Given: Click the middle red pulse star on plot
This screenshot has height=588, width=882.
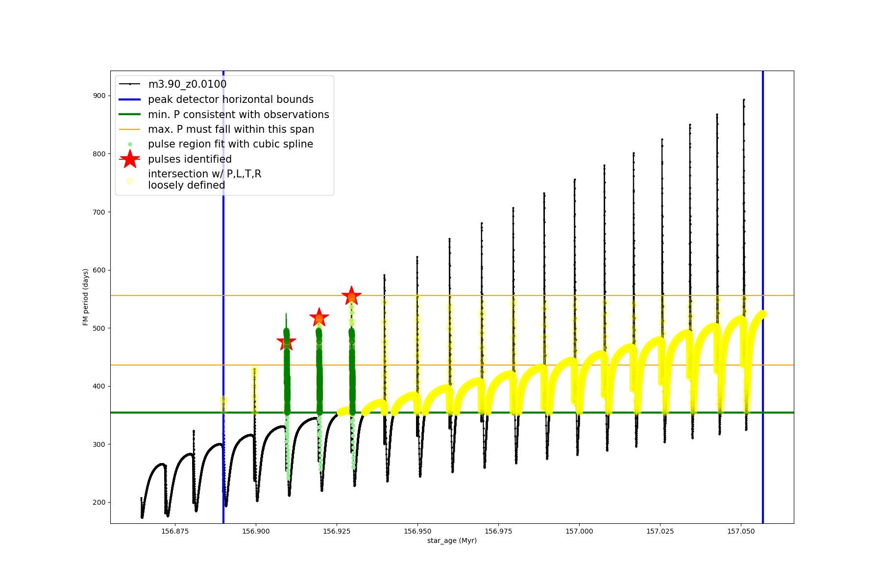Looking at the screenshot, I should [319, 318].
